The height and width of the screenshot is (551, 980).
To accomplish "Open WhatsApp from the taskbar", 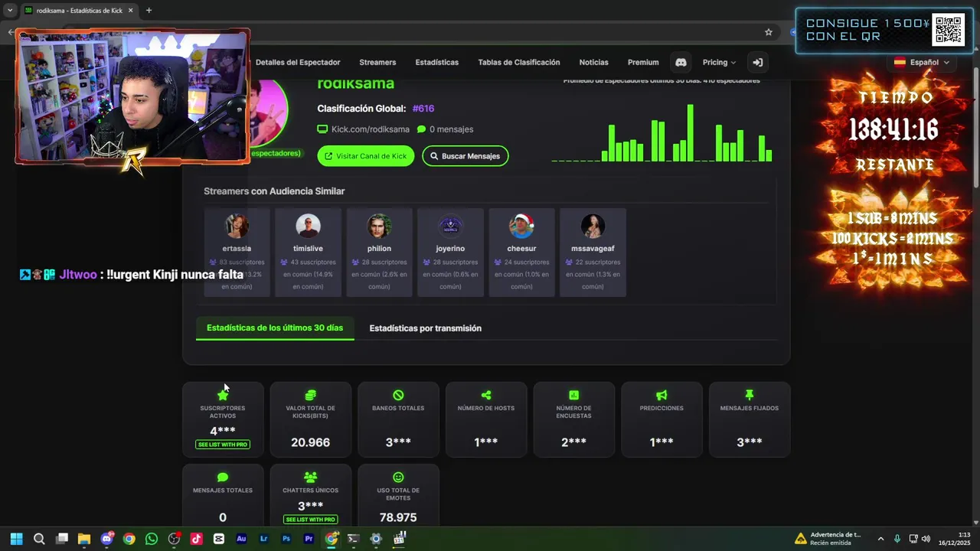I will tap(152, 539).
